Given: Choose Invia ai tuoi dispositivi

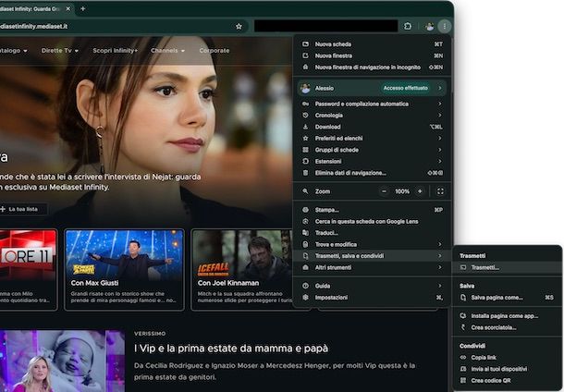Looking at the screenshot, I should (507, 369).
